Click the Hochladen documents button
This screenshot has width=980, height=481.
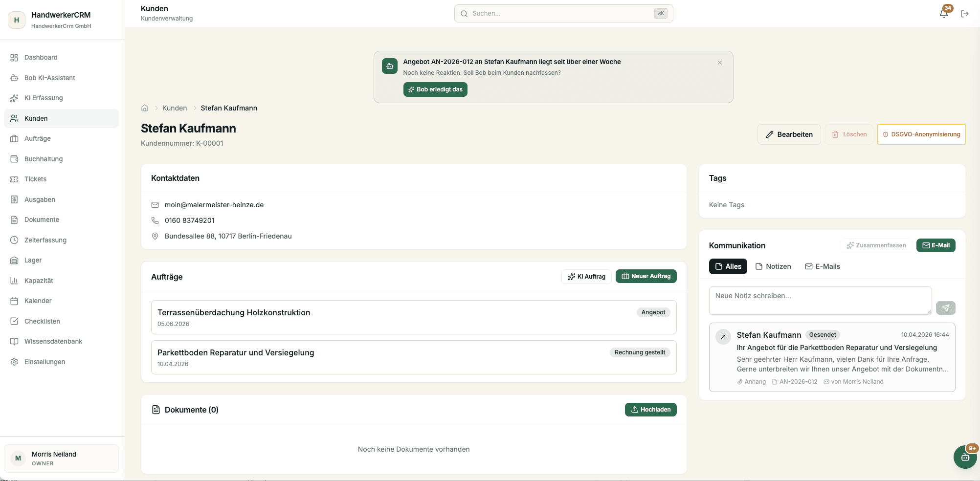tap(650, 410)
